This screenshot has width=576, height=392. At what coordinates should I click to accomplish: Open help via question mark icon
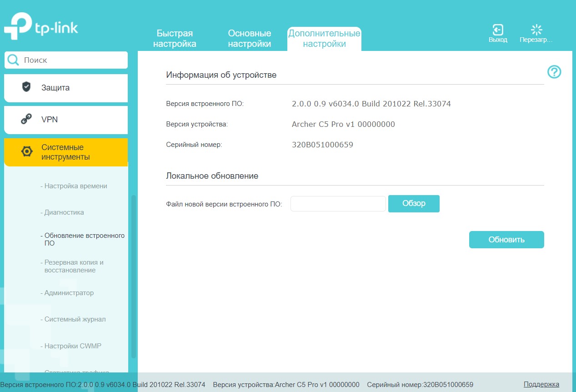pyautogui.click(x=554, y=72)
